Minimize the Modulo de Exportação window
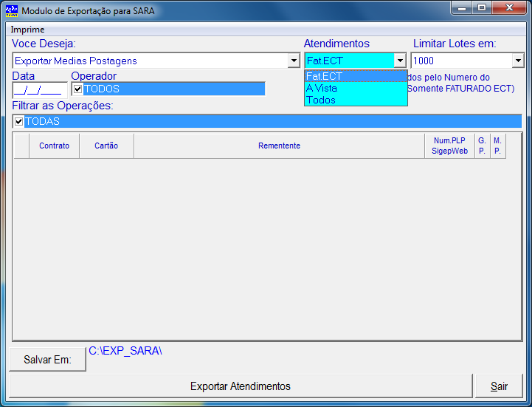532x407 pixels. pos(462,8)
